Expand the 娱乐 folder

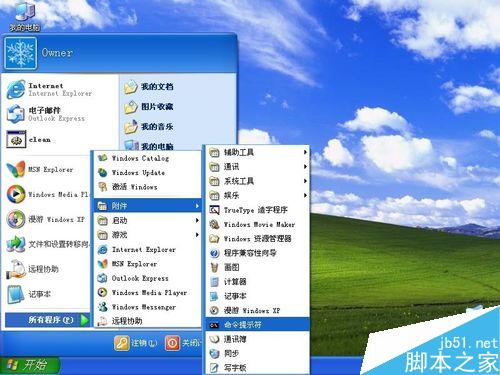[258, 195]
